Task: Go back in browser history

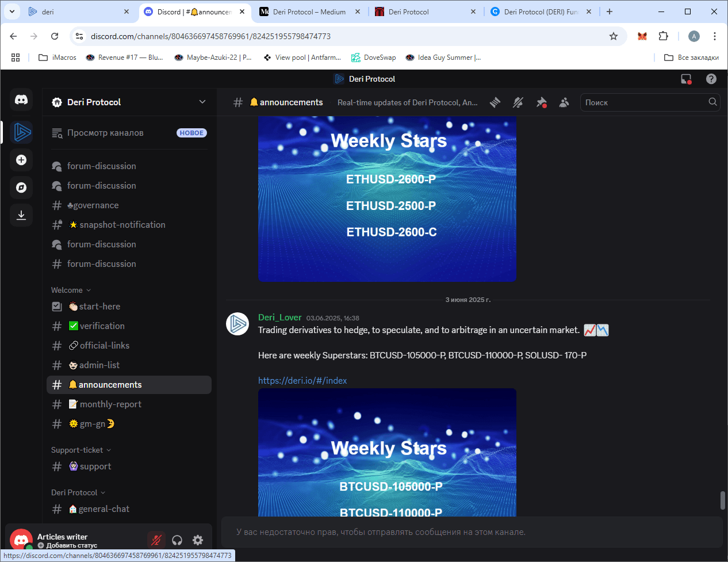Action: [x=13, y=36]
